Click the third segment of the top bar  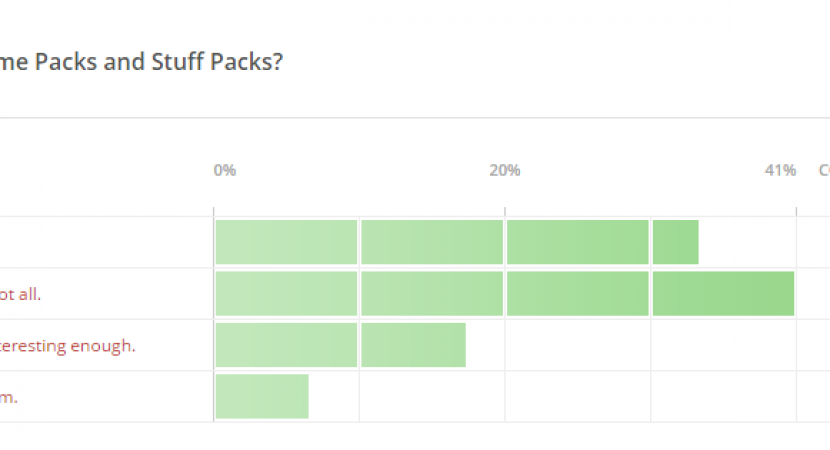tap(577, 242)
